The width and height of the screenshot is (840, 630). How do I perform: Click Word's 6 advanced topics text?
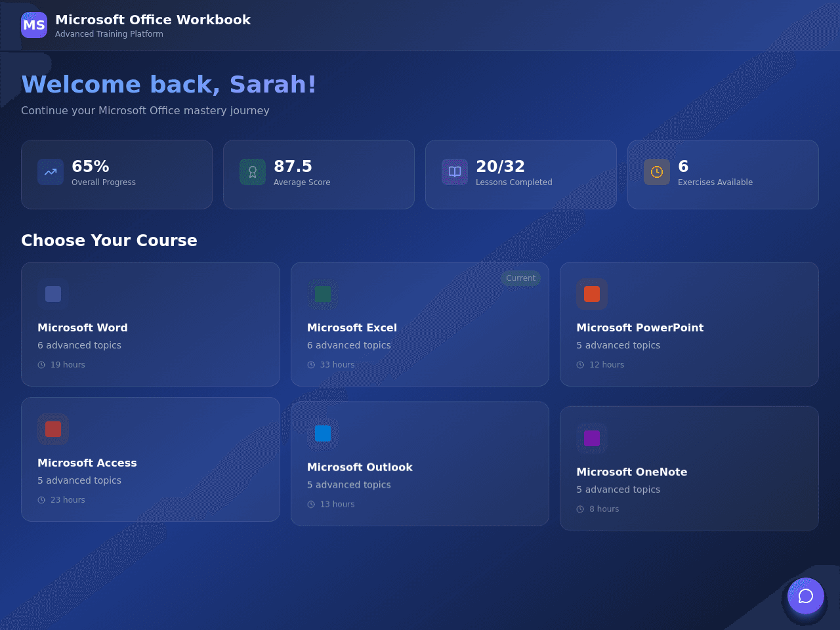pyautogui.click(x=79, y=345)
